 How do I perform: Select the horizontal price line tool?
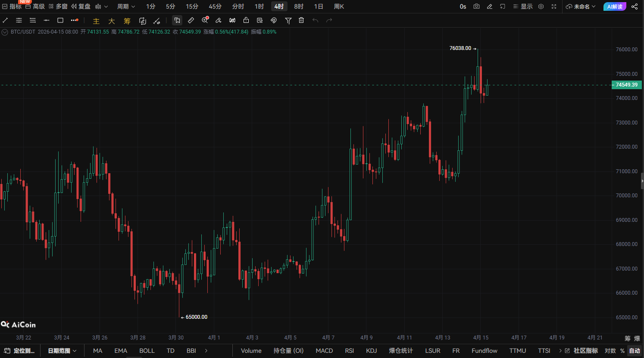point(47,20)
